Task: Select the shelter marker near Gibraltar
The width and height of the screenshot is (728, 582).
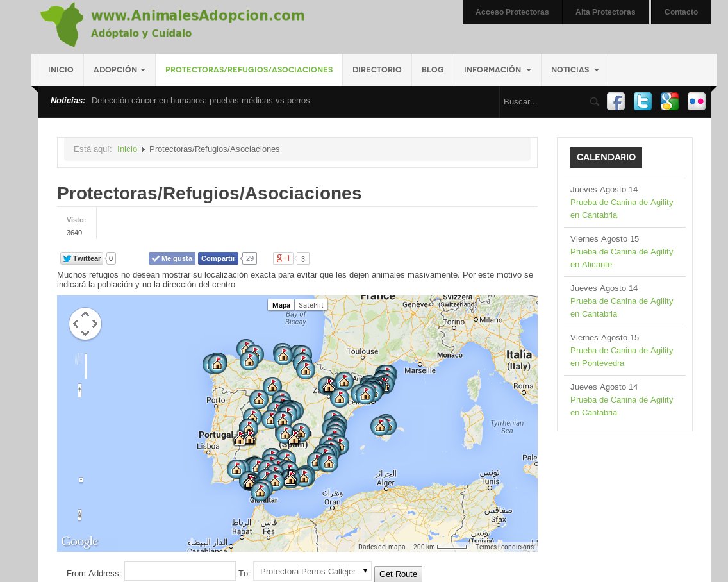Action: (x=260, y=490)
